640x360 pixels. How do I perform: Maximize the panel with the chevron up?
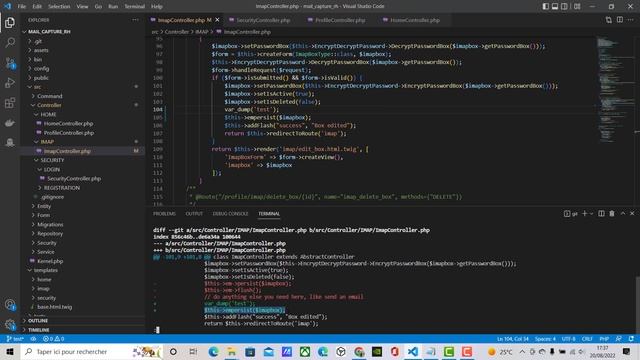click(623, 213)
